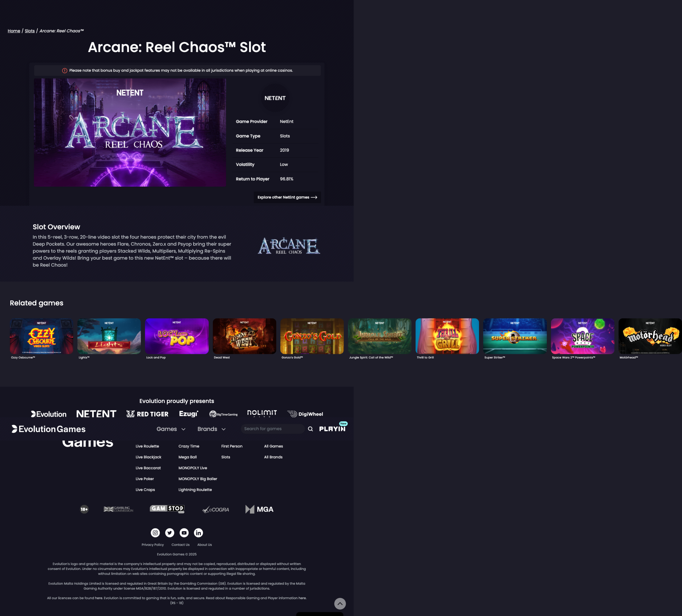Click the PLAYIN logo in header
The width and height of the screenshot is (682, 616).
coord(332,429)
